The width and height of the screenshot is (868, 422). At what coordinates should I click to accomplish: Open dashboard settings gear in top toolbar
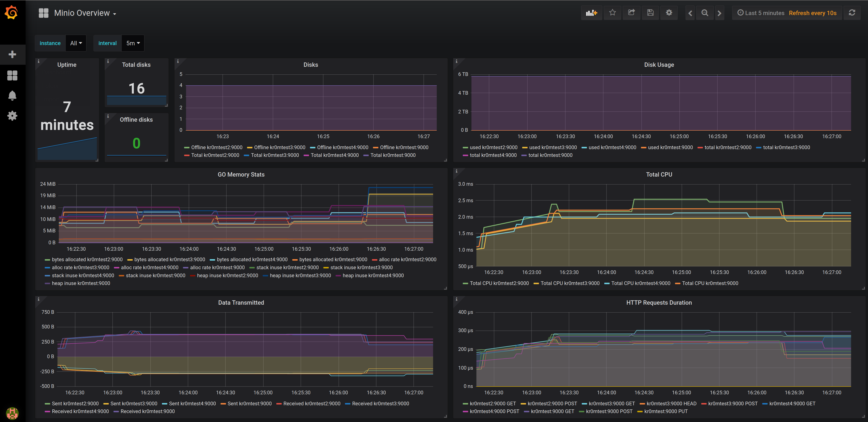pos(669,13)
